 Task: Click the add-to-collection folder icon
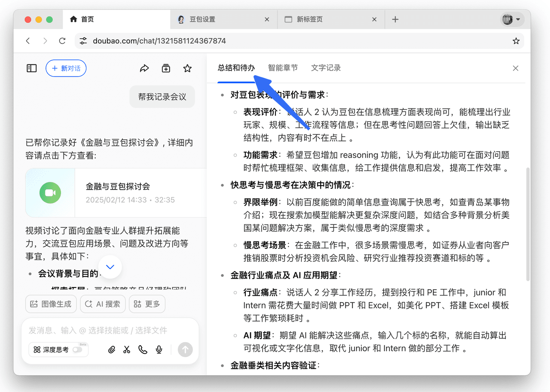point(166,68)
